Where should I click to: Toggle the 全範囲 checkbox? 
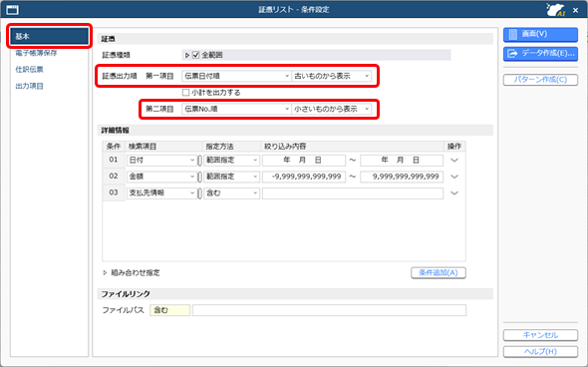point(195,55)
